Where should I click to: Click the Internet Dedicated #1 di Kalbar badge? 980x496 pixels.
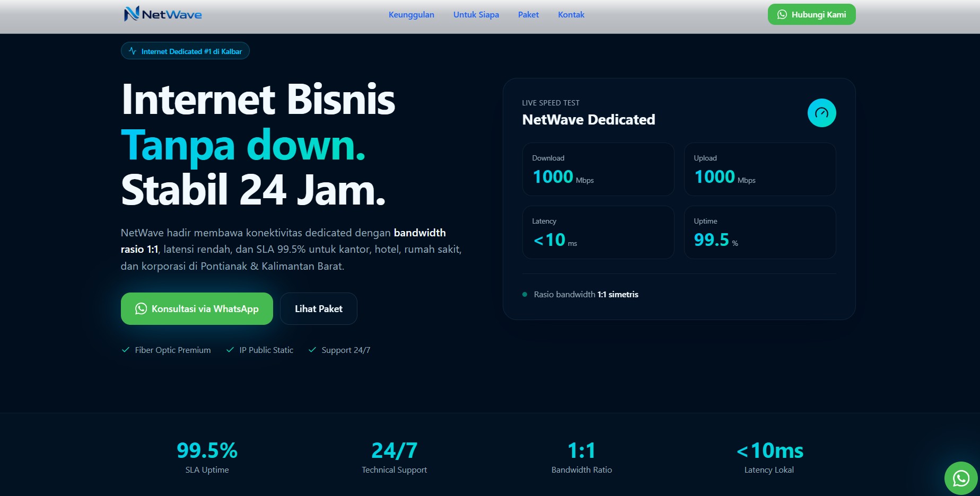185,51
